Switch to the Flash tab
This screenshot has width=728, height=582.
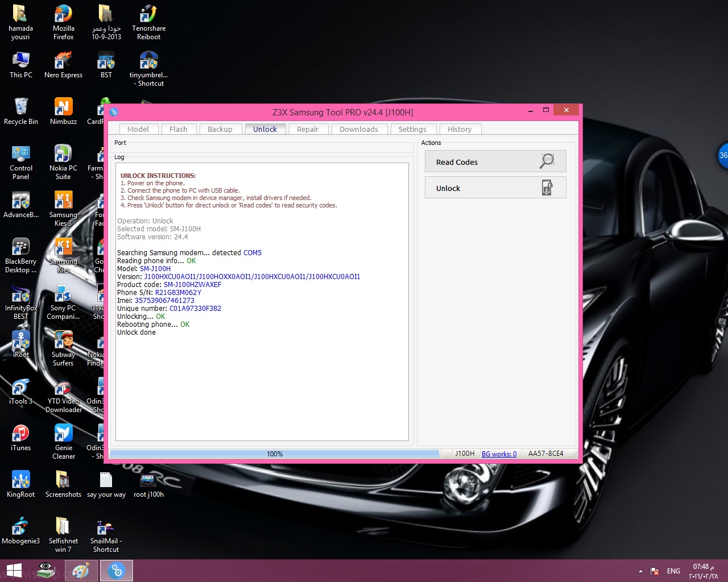coord(178,129)
